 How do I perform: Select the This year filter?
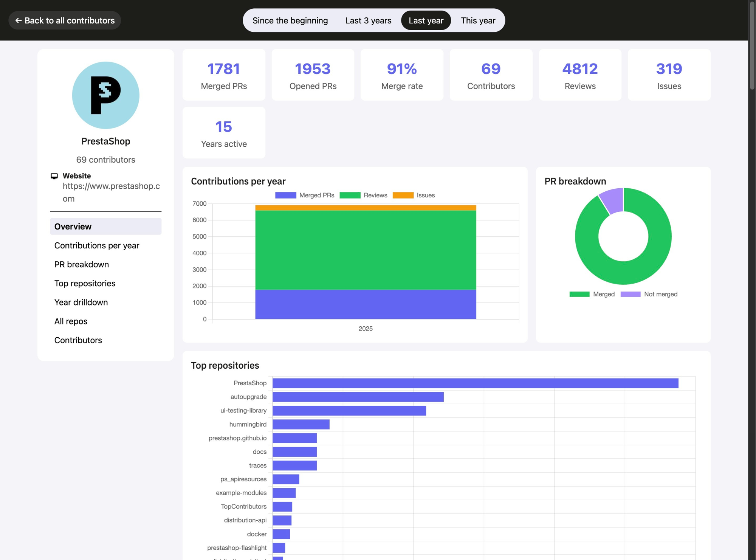point(478,20)
